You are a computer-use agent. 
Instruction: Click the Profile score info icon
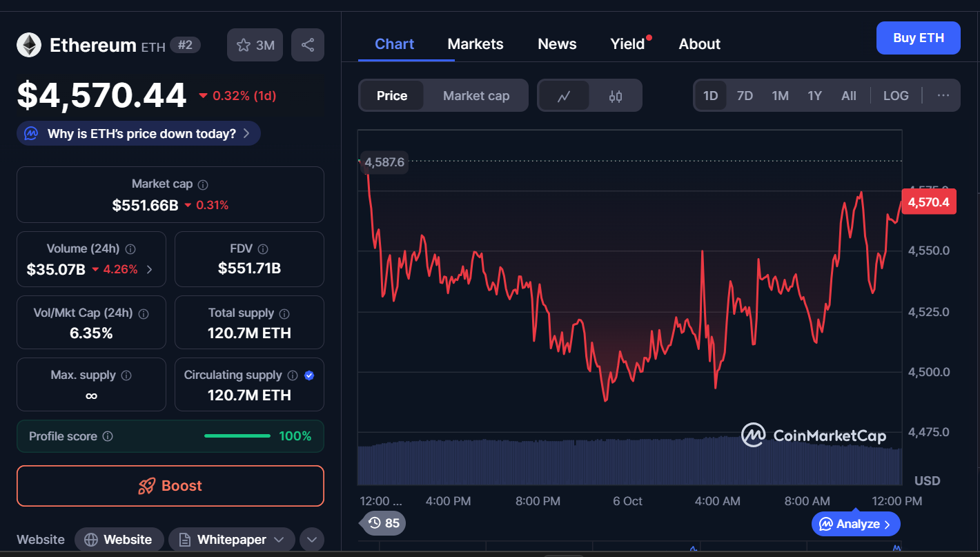tap(108, 436)
